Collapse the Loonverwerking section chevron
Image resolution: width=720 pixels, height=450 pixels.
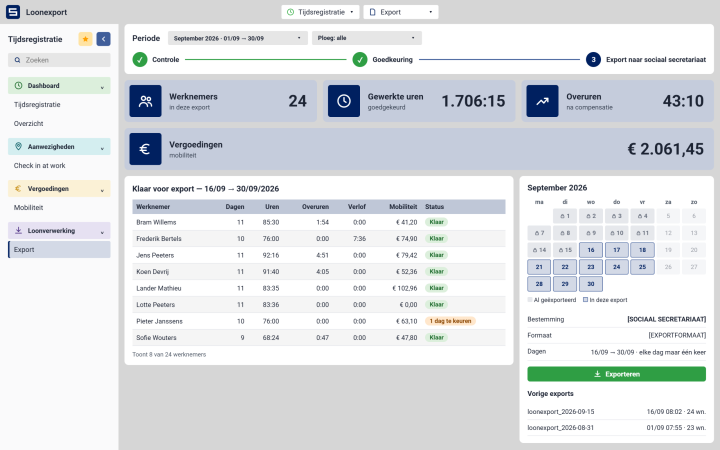[x=102, y=231]
